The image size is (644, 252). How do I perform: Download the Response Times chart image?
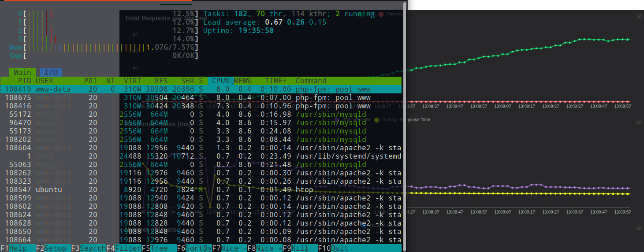(639, 121)
